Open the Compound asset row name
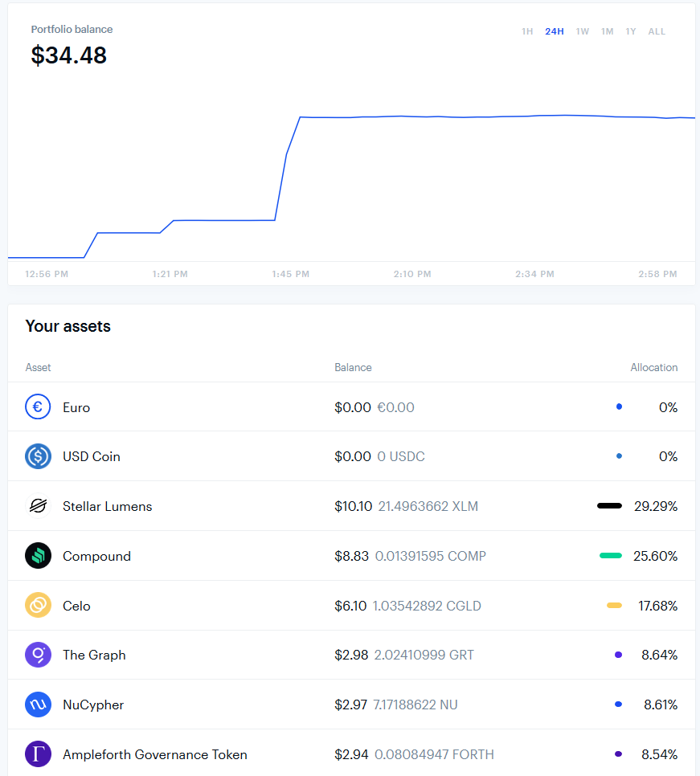Image resolution: width=700 pixels, height=776 pixels. click(96, 556)
